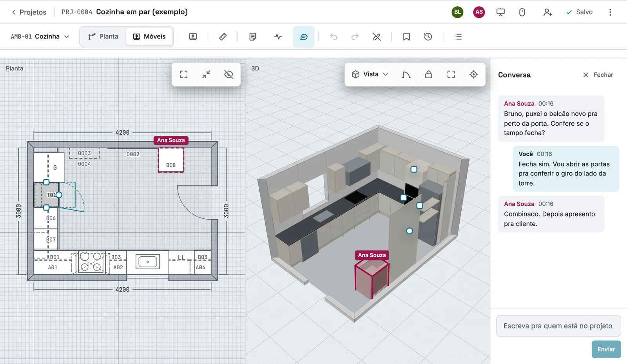The image size is (627, 364).
Task: Click the crossed tools icon in toolbar
Action: [x=377, y=37]
